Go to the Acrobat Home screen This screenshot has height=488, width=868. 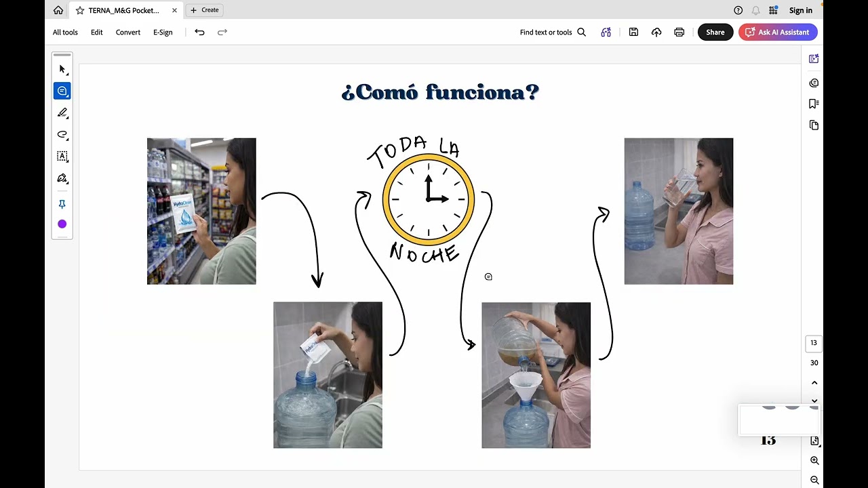(58, 10)
